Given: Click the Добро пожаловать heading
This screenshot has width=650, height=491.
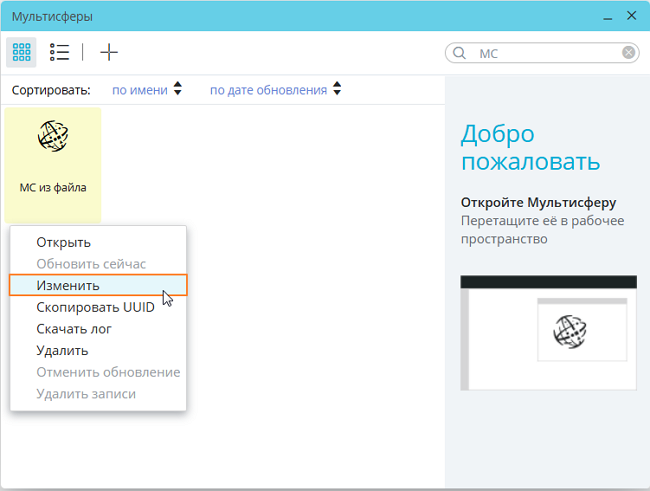Looking at the screenshot, I should (x=531, y=147).
